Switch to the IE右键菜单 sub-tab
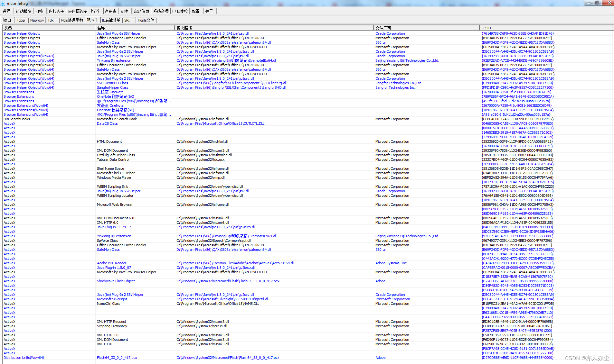This screenshot has width=614, height=364. pos(111,20)
